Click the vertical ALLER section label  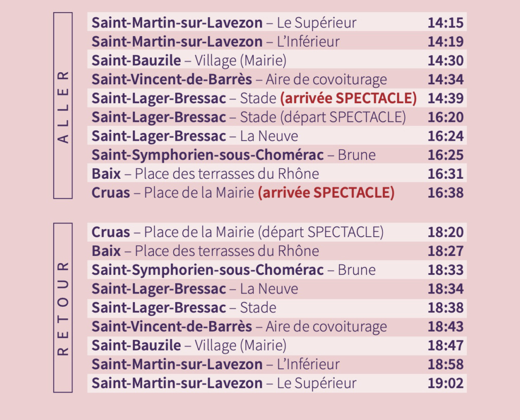[x=63, y=105]
